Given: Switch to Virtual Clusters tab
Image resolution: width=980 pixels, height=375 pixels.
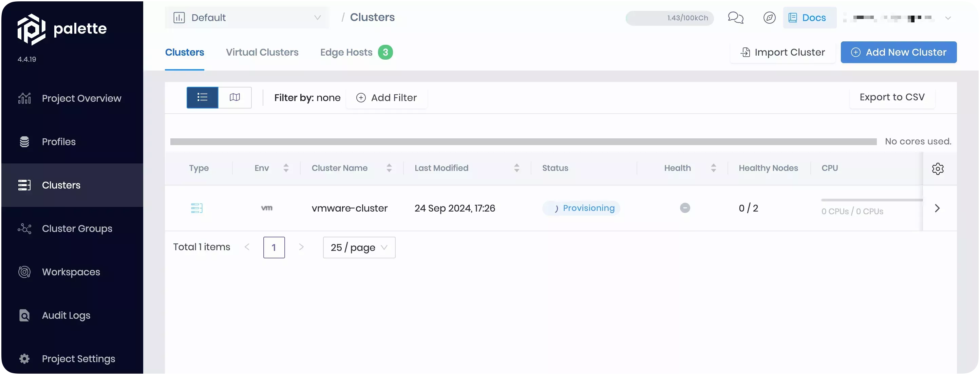Looking at the screenshot, I should click(262, 52).
